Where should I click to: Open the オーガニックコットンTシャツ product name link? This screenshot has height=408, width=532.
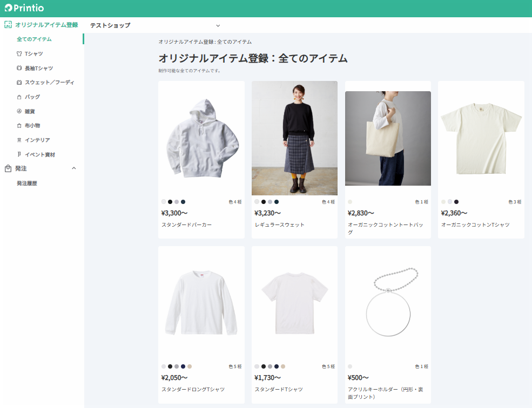[x=475, y=225]
